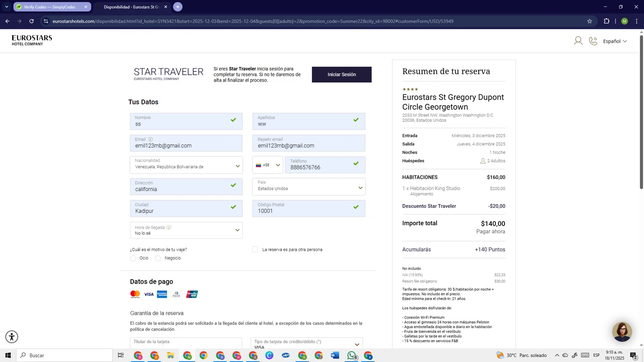Image resolution: width=644 pixels, height=362 pixels.
Task: Open the Chrome three-dot menu
Action: [636, 21]
